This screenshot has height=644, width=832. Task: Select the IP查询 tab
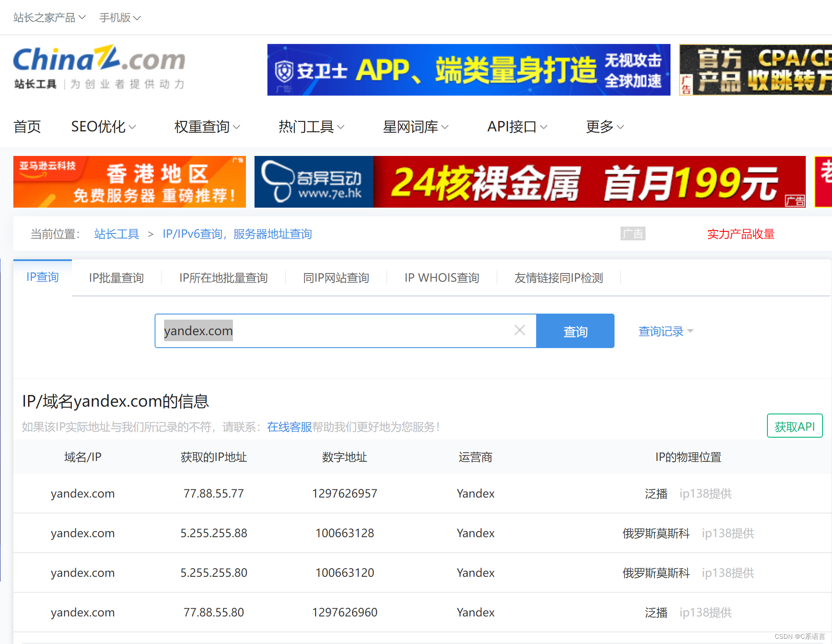click(43, 277)
